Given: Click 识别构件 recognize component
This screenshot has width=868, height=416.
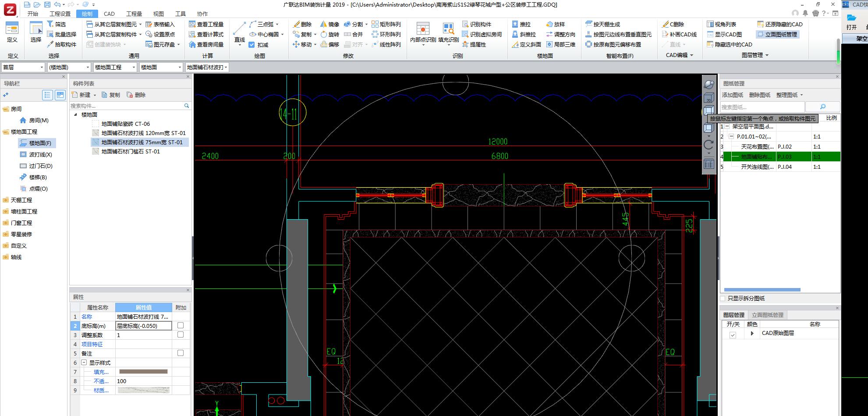Looking at the screenshot, I should pos(477,24).
